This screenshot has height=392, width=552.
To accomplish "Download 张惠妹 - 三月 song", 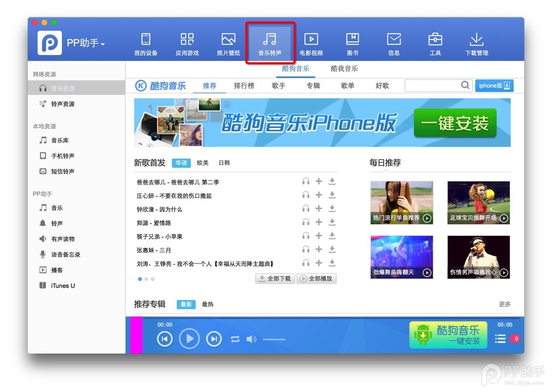I will [332, 249].
